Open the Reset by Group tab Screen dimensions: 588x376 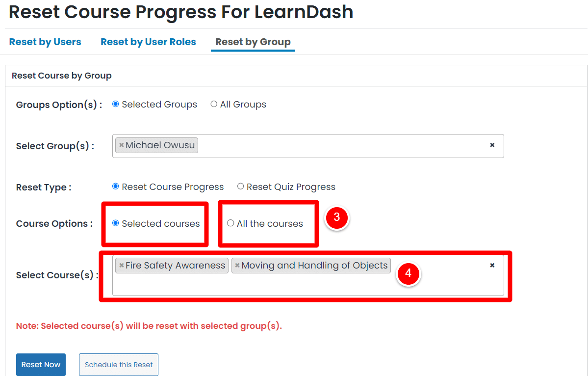click(x=253, y=42)
